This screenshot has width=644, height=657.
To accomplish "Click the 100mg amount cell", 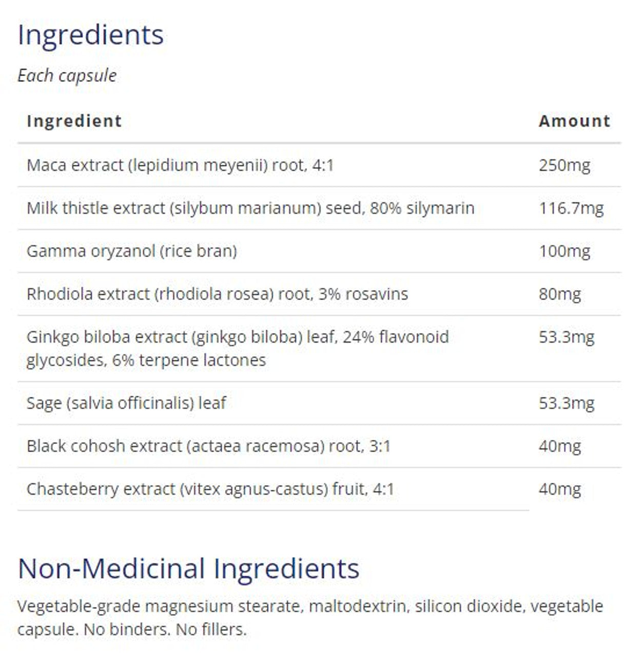I will pyautogui.click(x=564, y=251).
